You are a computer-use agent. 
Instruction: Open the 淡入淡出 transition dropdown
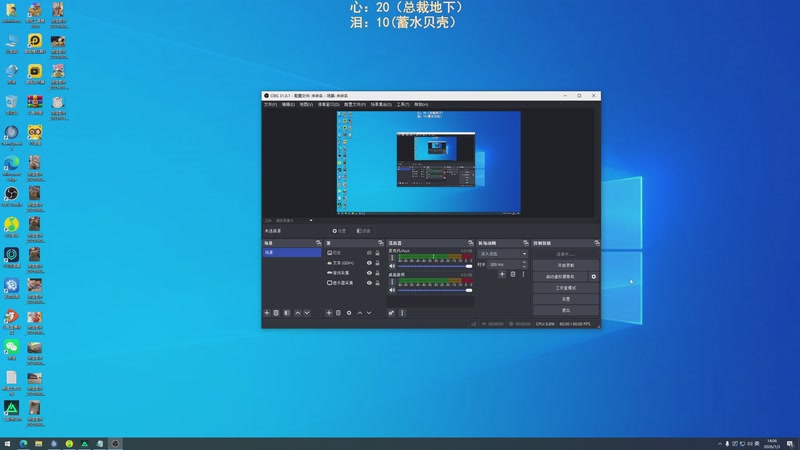(503, 254)
